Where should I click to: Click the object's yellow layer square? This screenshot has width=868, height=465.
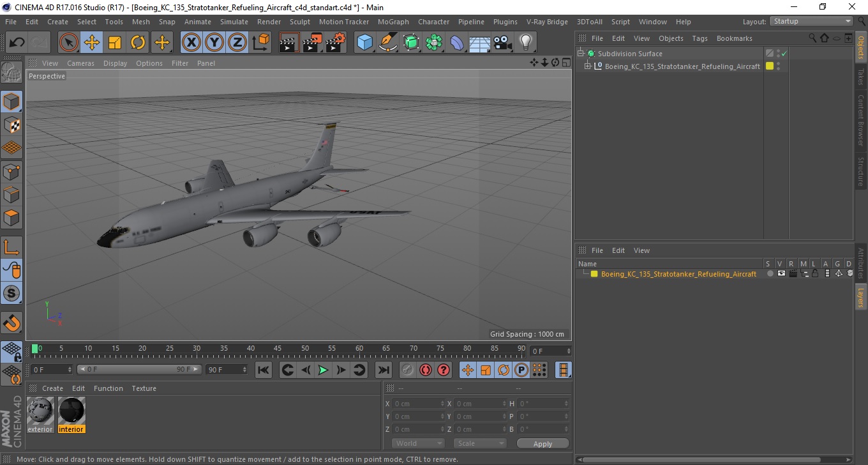coord(770,66)
